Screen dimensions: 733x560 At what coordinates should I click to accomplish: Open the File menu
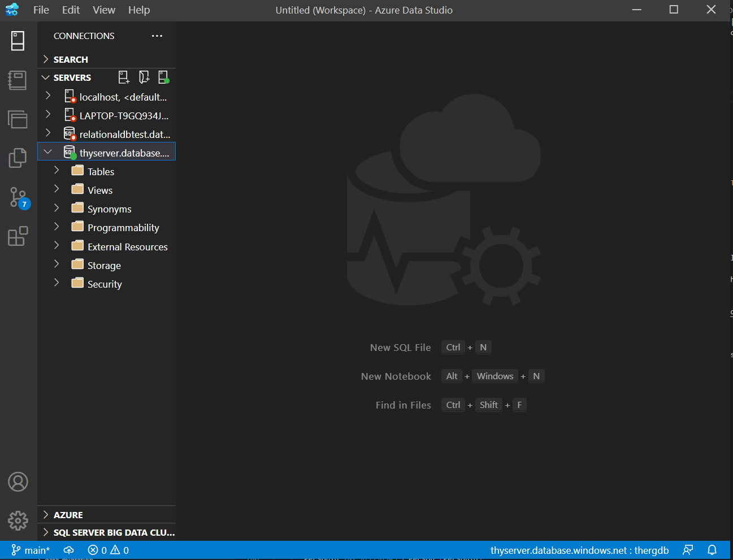(x=41, y=10)
